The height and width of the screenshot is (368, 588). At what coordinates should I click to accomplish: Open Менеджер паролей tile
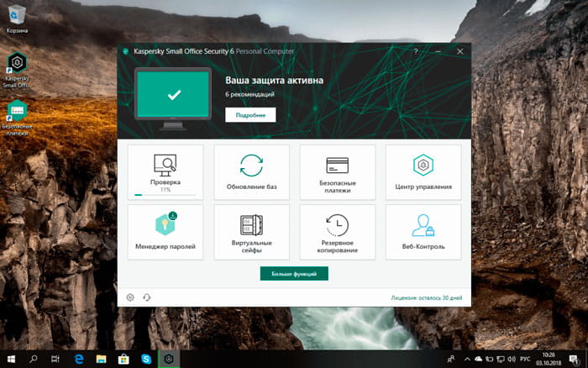(165, 232)
